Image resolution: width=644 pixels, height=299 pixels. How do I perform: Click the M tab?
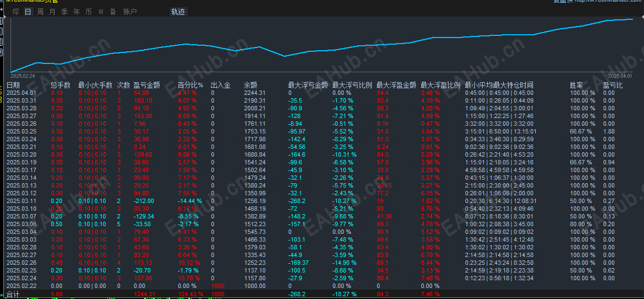pyautogui.click(x=101, y=12)
